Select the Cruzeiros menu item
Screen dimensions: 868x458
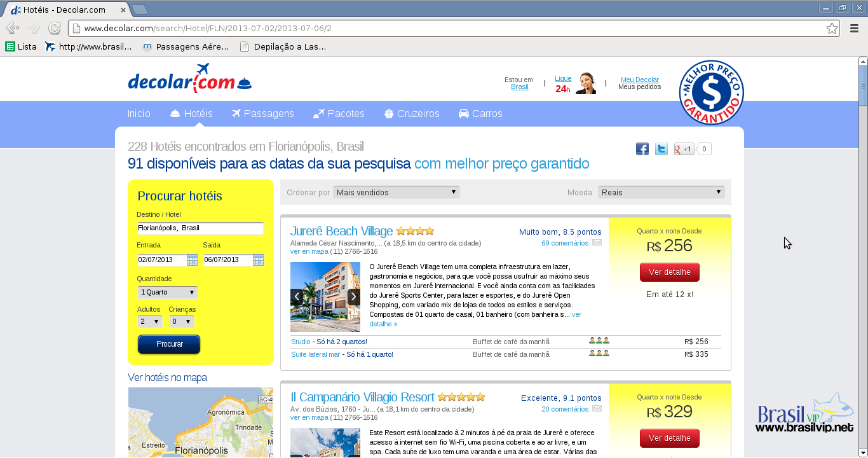tap(412, 114)
